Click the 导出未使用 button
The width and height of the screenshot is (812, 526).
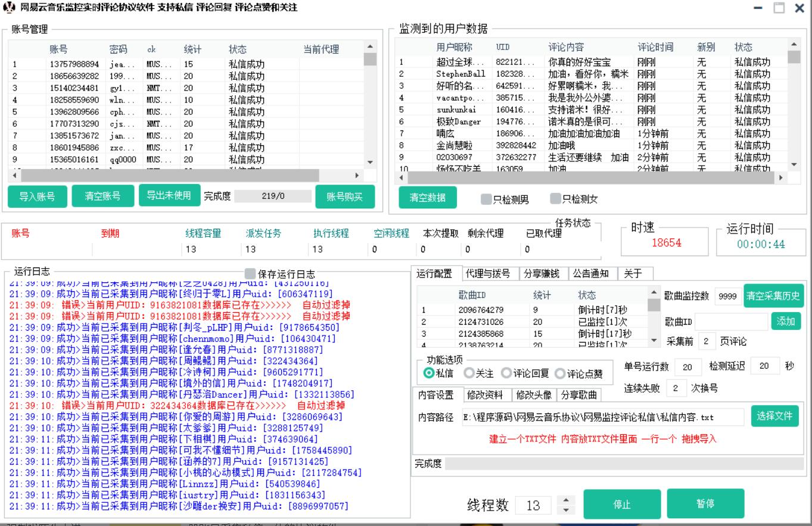click(169, 195)
